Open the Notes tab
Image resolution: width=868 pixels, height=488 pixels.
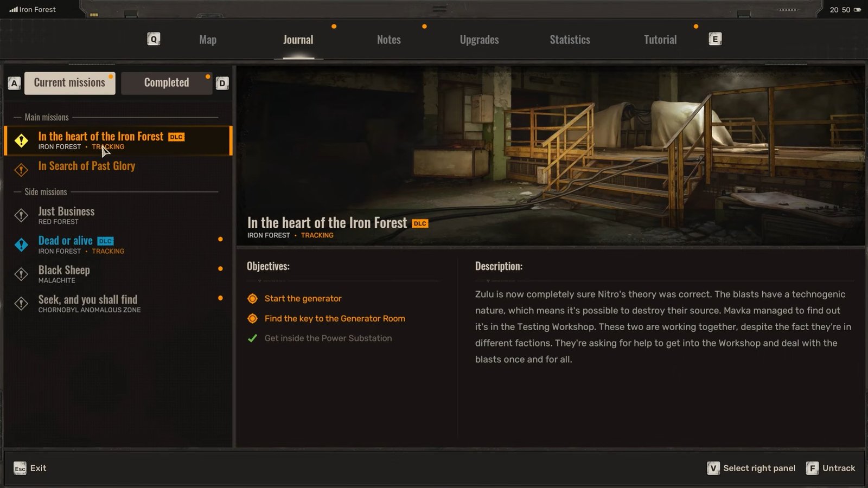pos(389,40)
